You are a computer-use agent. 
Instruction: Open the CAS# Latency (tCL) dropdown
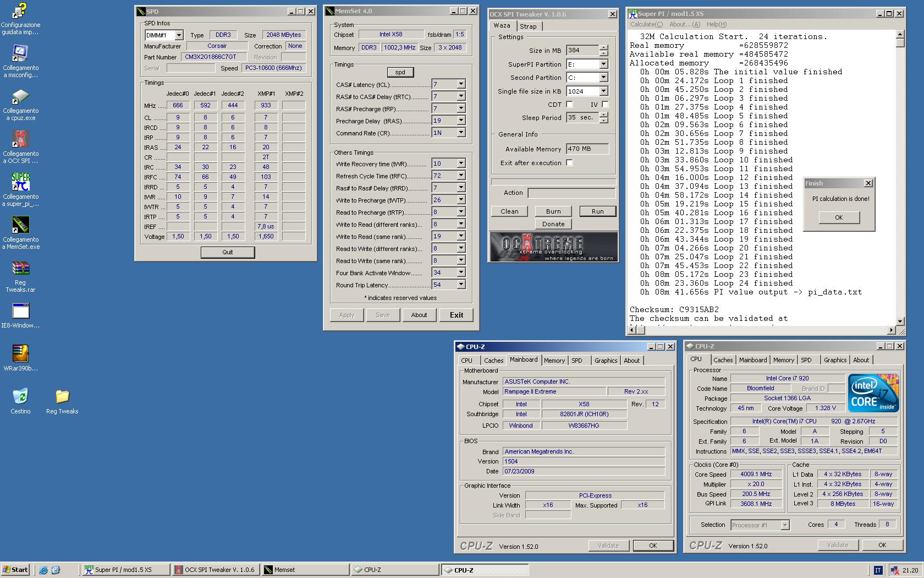tap(461, 84)
